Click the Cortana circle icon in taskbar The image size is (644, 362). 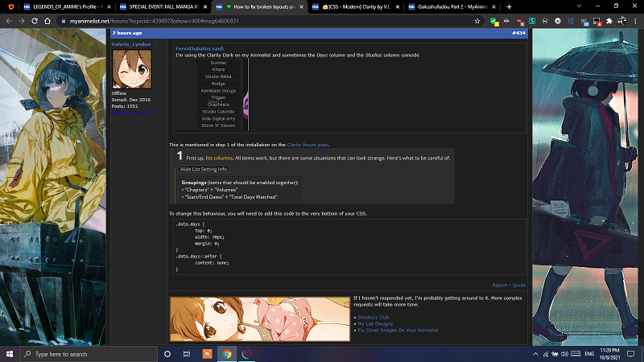167,354
